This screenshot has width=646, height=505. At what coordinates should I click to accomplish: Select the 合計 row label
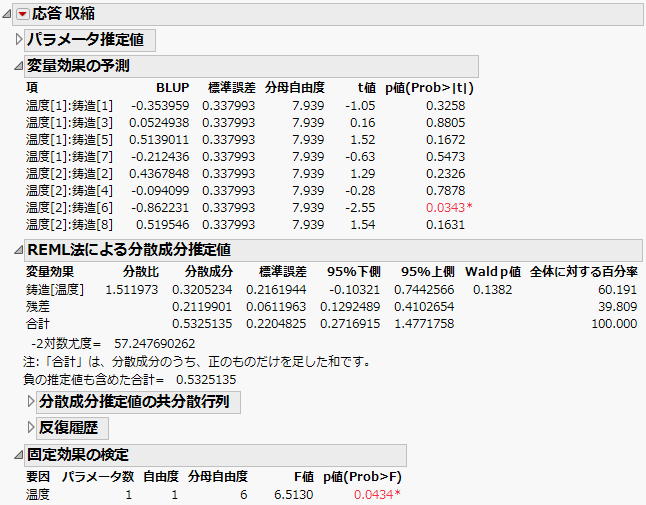click(x=38, y=324)
